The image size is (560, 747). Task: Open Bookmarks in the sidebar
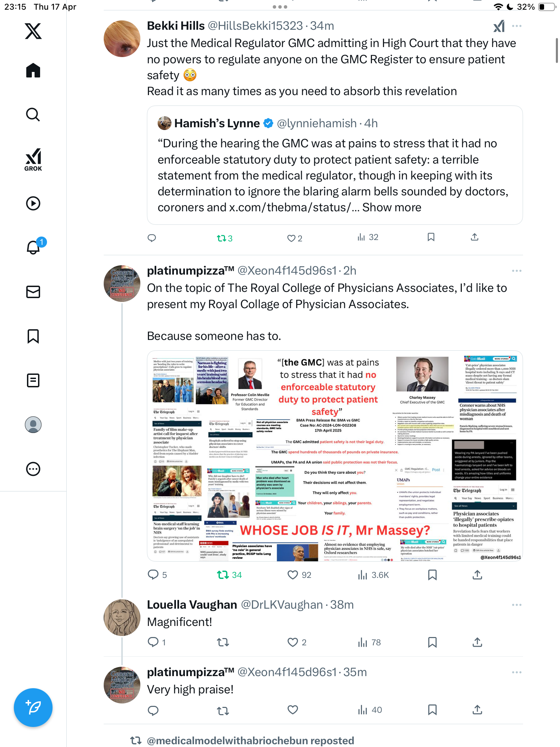coord(33,336)
